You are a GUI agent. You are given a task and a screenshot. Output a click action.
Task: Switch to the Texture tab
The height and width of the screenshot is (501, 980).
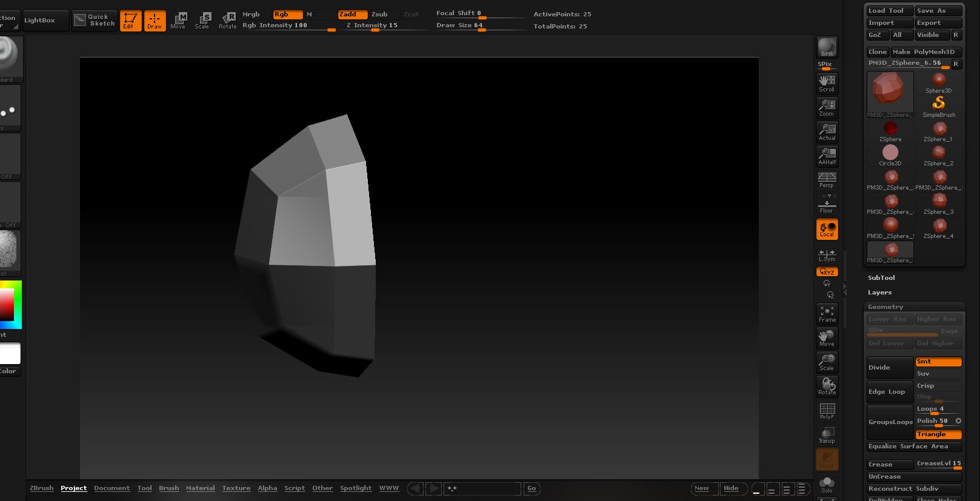[x=236, y=488]
